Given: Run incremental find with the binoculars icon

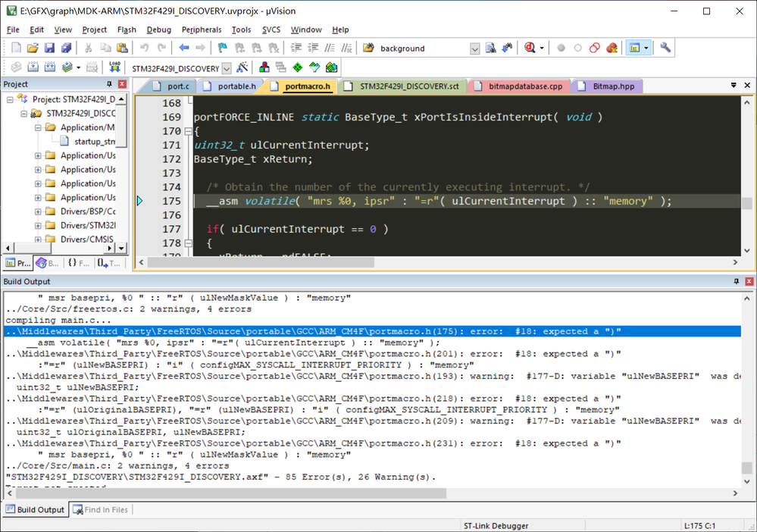Looking at the screenshot, I should tap(507, 48).
